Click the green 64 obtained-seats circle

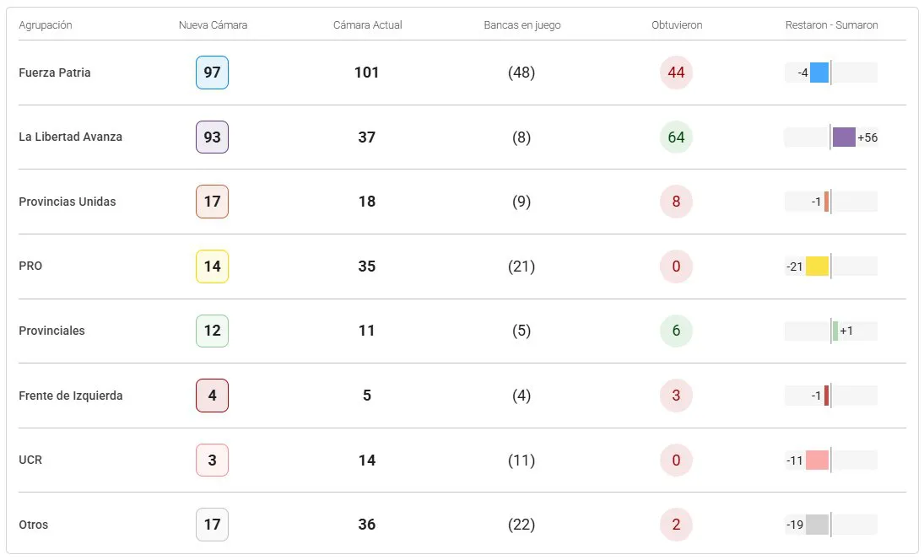tap(676, 137)
